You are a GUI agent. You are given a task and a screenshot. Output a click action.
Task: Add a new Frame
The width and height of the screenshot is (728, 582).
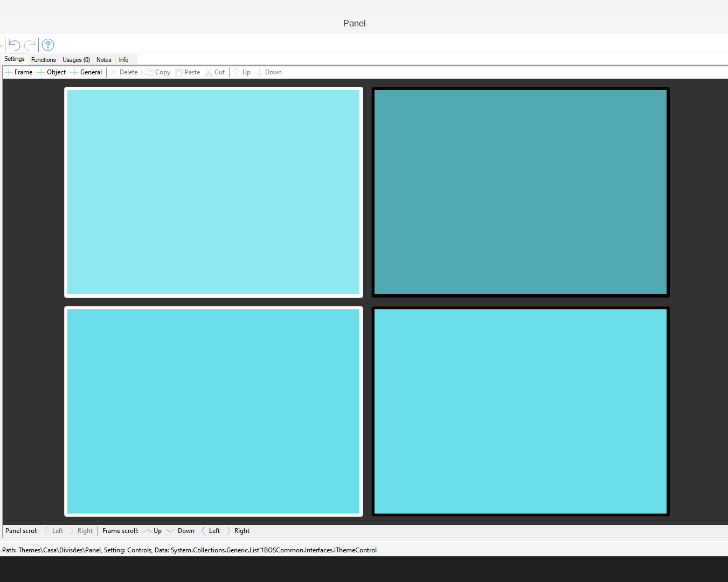coord(19,72)
